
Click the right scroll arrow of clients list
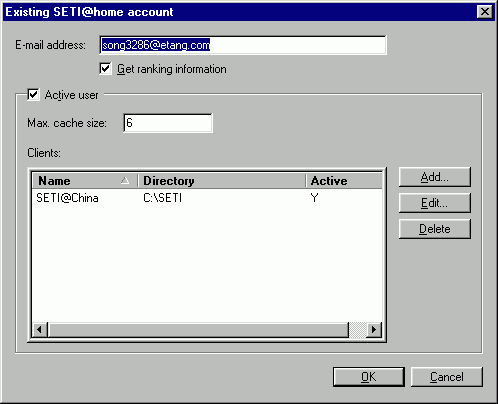click(x=374, y=330)
